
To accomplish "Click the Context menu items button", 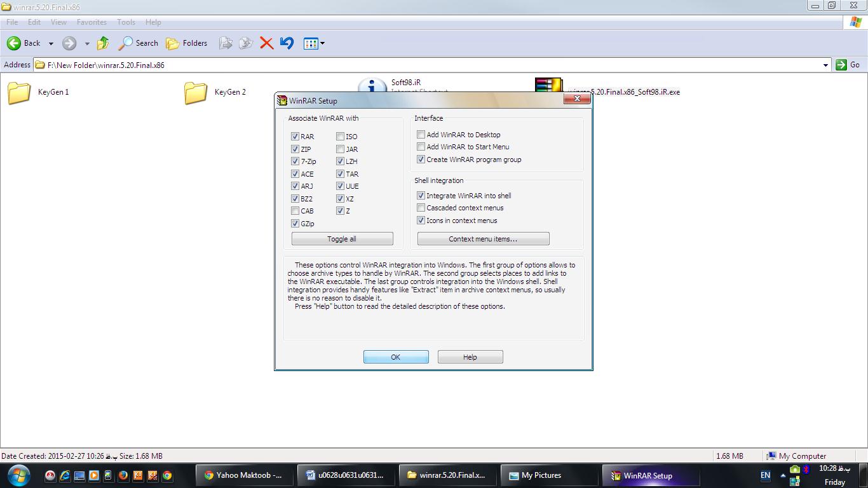I will [483, 239].
